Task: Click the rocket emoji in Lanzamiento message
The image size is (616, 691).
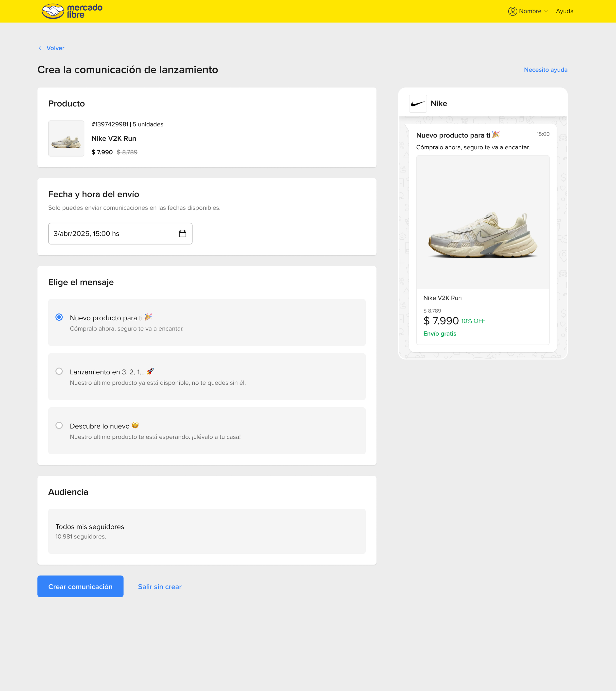Action: point(150,371)
